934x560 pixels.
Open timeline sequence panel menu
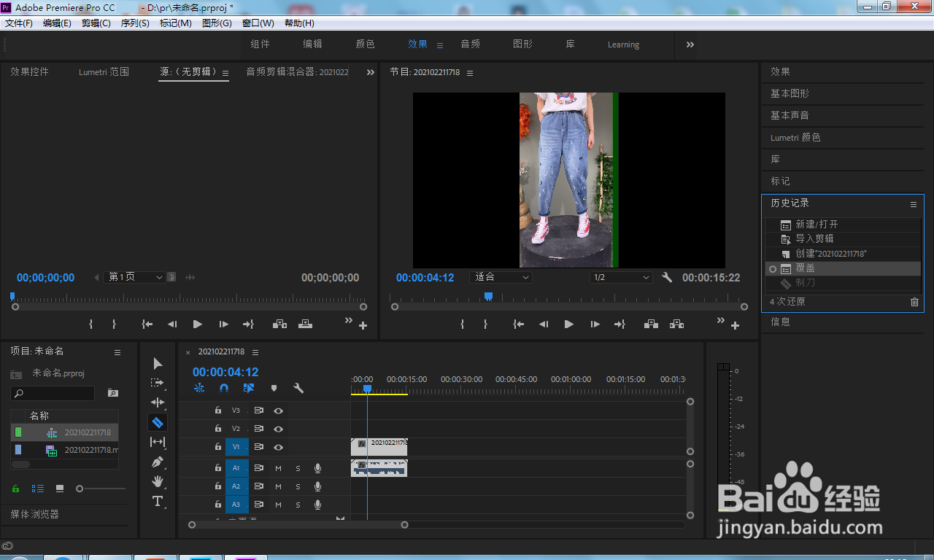[x=255, y=352]
